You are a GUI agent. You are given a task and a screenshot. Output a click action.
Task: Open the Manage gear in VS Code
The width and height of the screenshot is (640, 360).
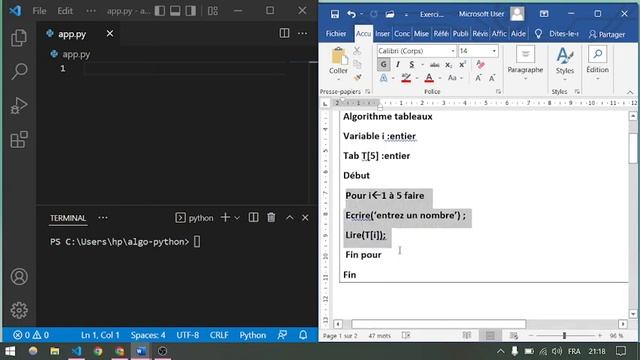coord(19,311)
